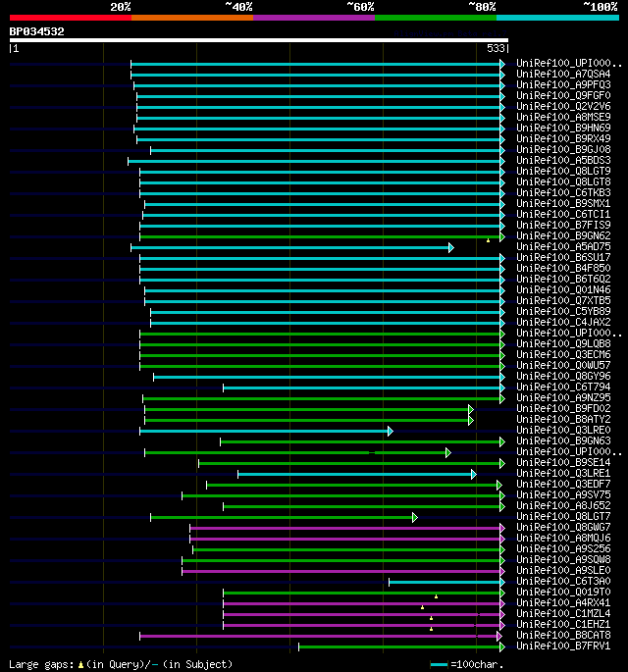Select the UniRef100_B7FIS9 label
This screenshot has height=672, width=628.
(563, 225)
